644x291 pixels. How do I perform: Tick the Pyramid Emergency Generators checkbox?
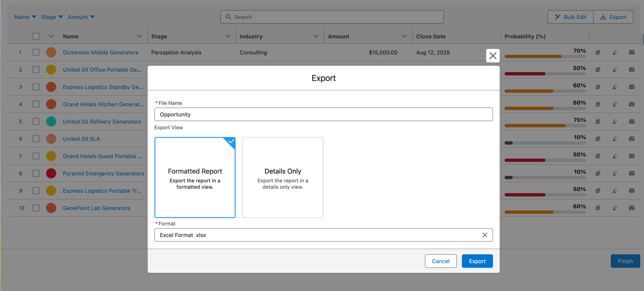click(36, 173)
